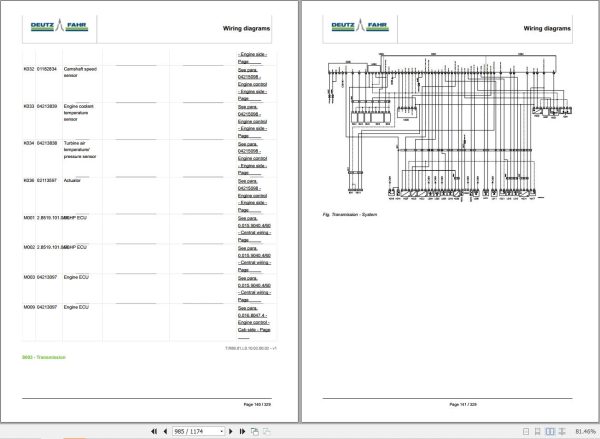Select the M003 code cell
The image size is (600, 439).
[29, 277]
